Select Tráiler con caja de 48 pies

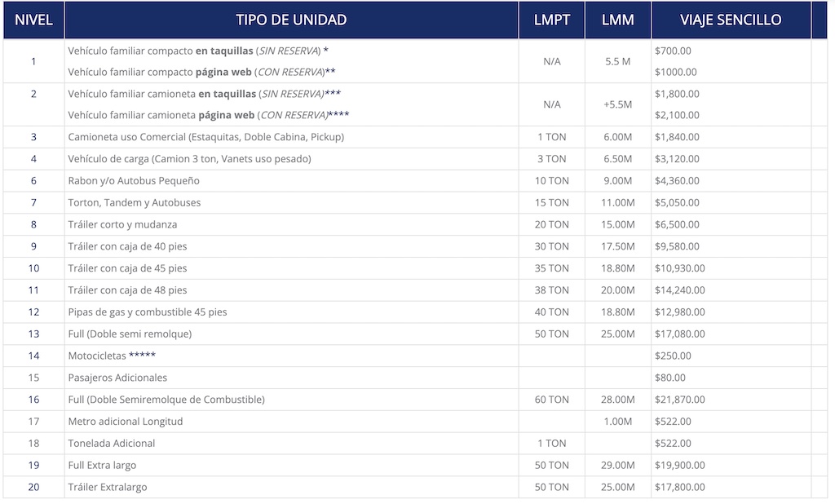(127, 290)
